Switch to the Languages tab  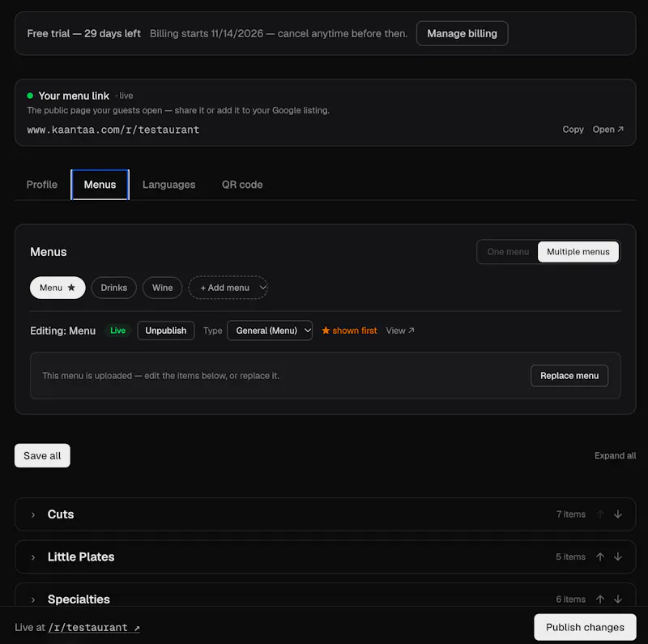169,185
